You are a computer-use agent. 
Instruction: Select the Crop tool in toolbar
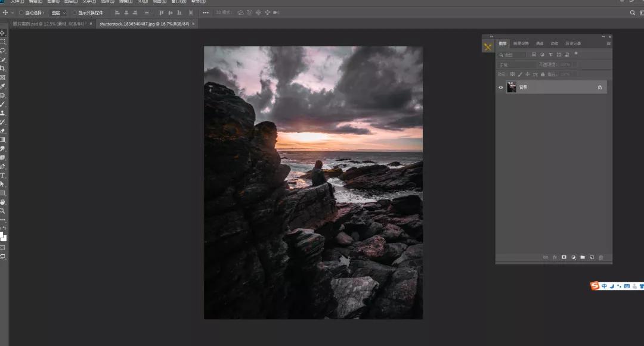(2, 68)
